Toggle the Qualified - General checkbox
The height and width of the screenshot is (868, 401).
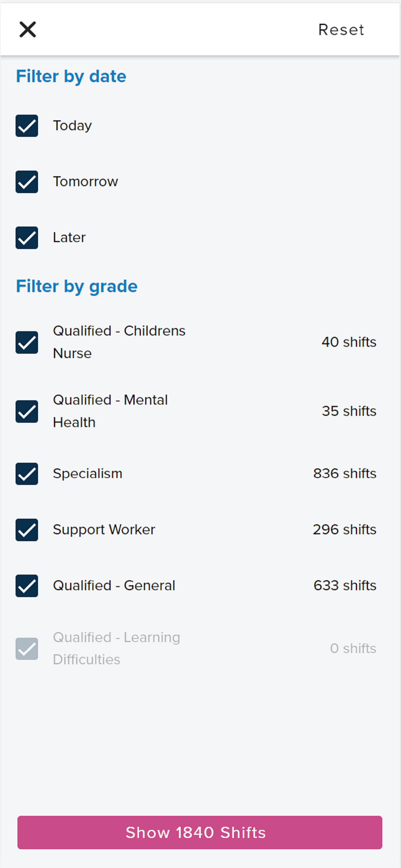(x=27, y=586)
